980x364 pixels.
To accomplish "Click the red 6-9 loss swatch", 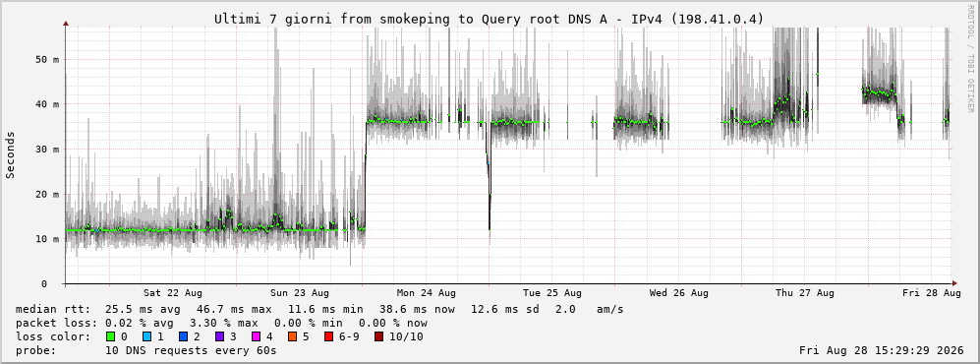I will 328,336.
